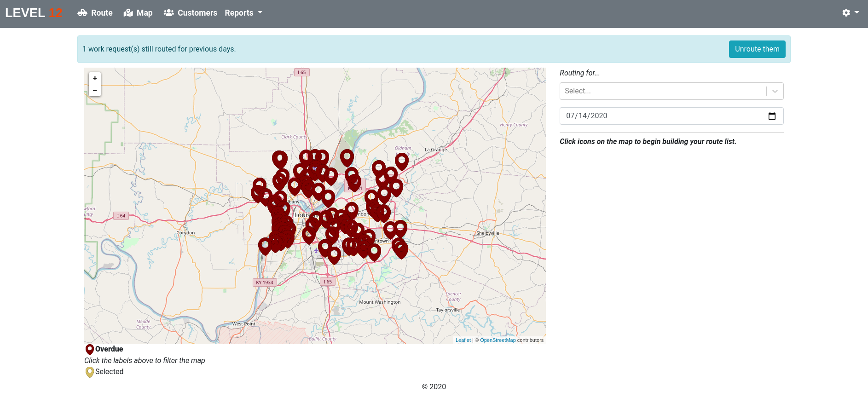Open the OpenStreetMap link

498,341
